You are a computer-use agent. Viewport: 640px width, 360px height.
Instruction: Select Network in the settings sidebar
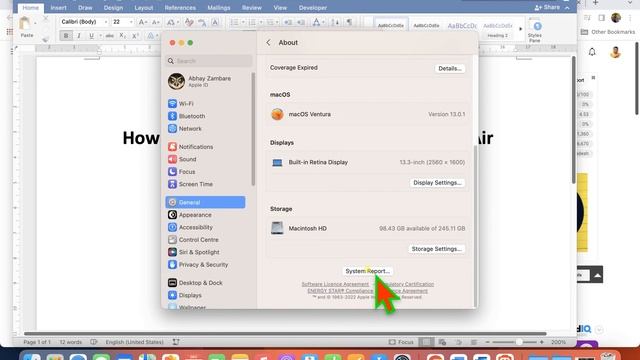[185, 129]
